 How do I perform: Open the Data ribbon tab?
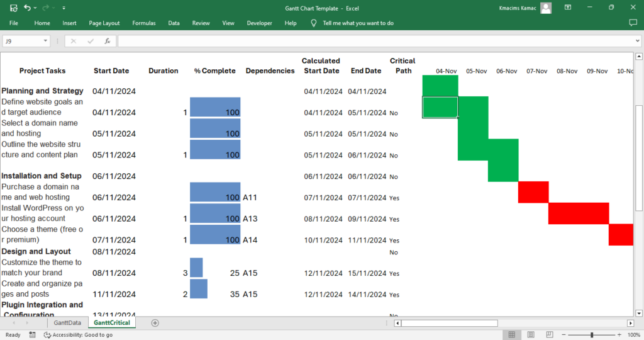pos(174,23)
